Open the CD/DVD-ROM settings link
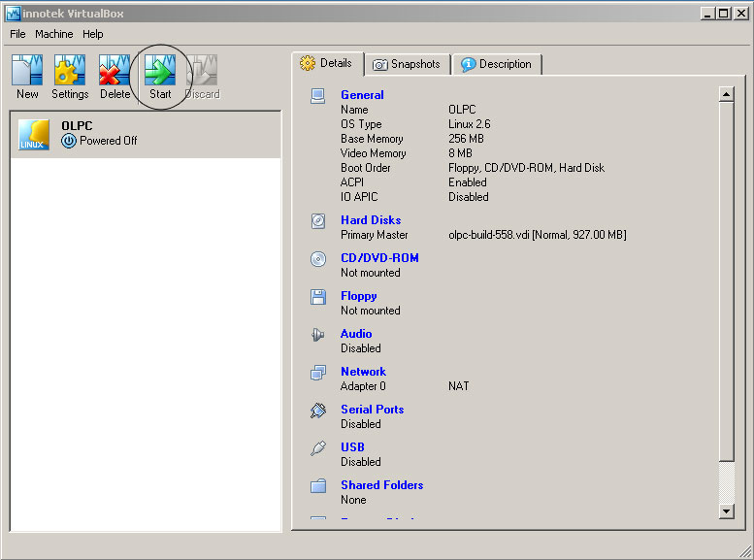The image size is (754, 560). pos(379,258)
